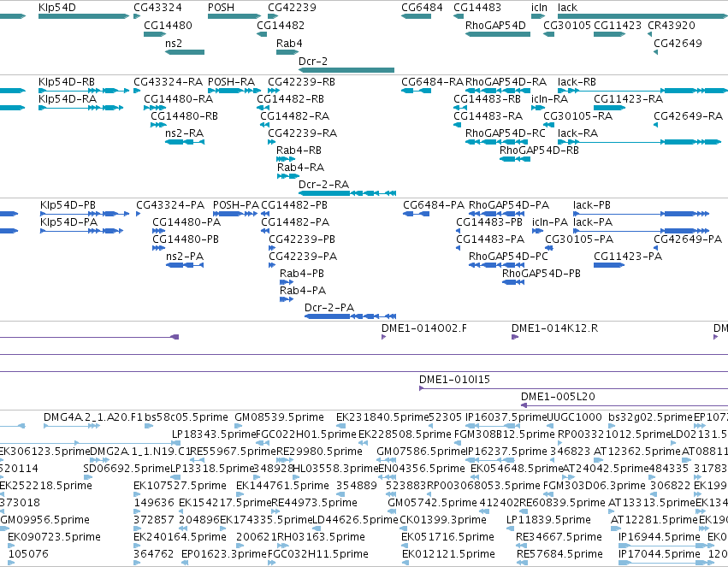Screen dimensions: 728x567
Task: Open the RhoGAP54D gene feature
Action: coord(498,34)
